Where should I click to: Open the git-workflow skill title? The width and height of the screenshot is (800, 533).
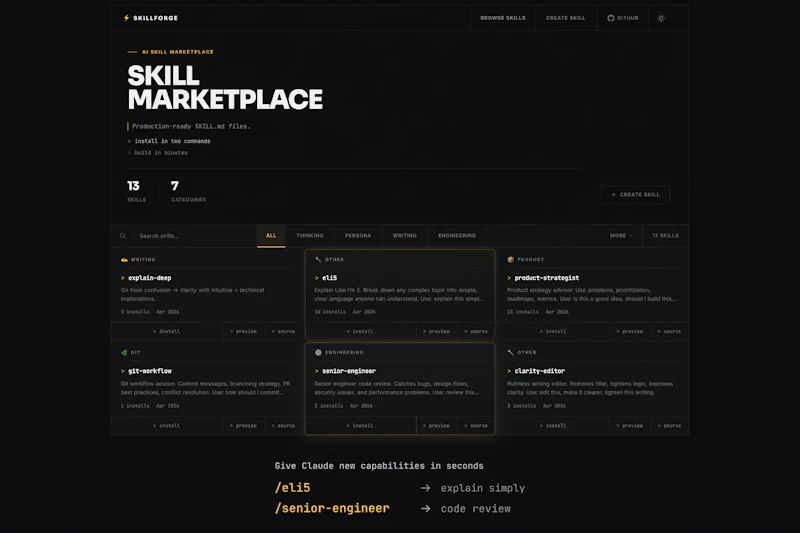pyautogui.click(x=149, y=371)
